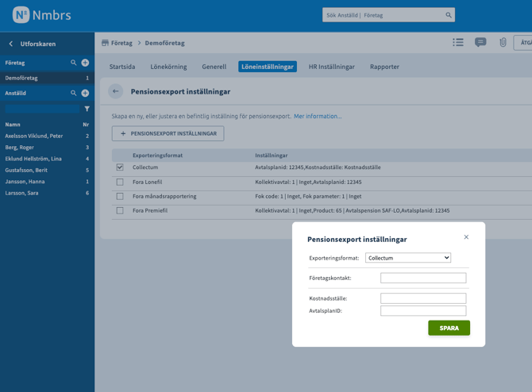Collapse the Utforskaren sidebar chevron
Image resolution: width=532 pixels, height=392 pixels.
pos(11,44)
